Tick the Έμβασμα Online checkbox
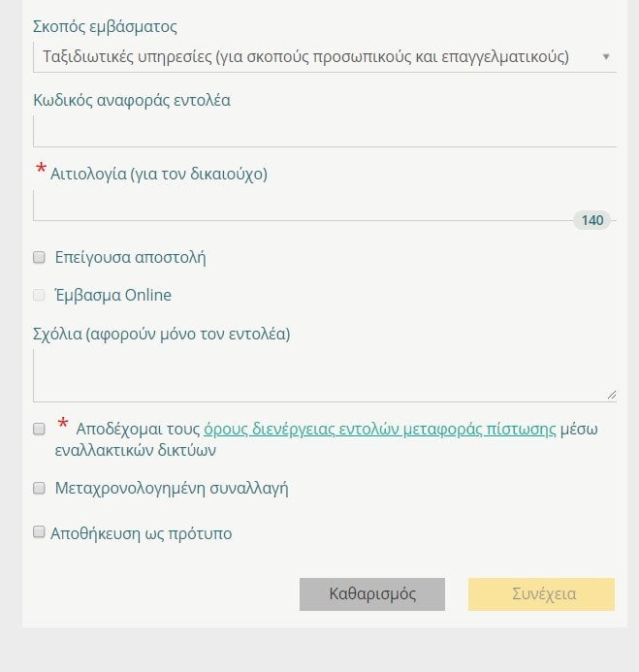The width and height of the screenshot is (639, 672). (39, 295)
